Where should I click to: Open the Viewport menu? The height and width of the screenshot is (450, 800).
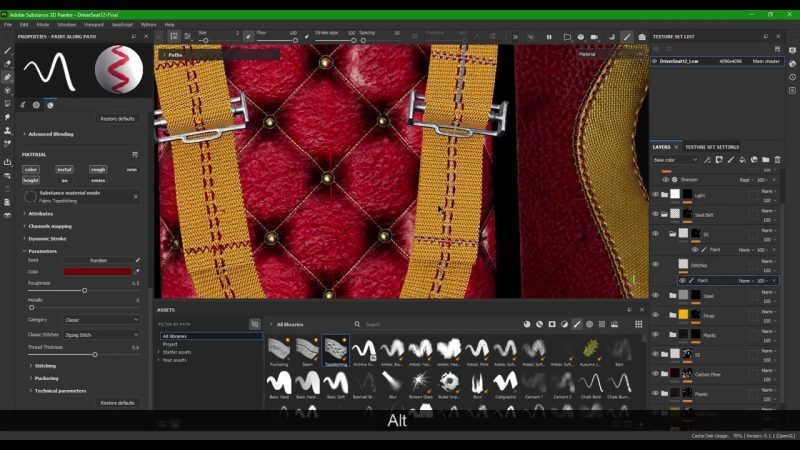click(93, 24)
